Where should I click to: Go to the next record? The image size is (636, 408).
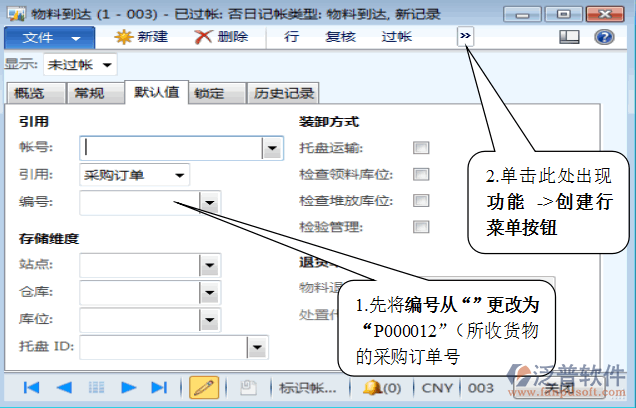click(x=128, y=388)
